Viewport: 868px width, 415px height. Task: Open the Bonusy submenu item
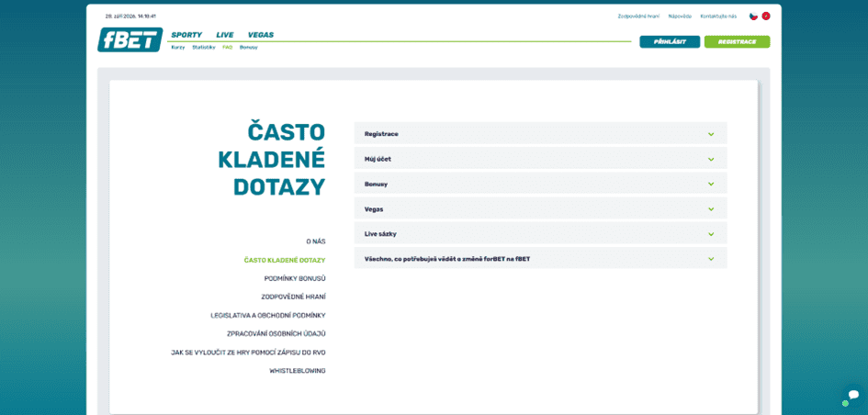point(249,48)
